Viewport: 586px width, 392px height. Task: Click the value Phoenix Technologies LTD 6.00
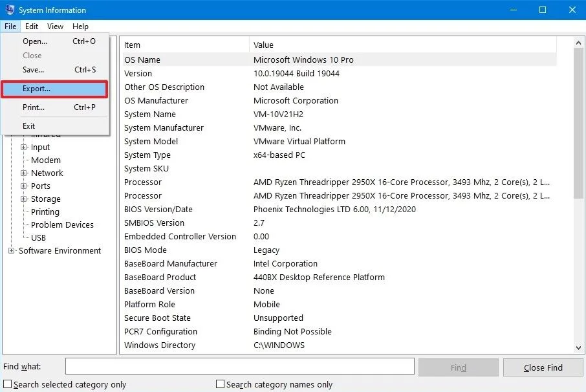click(x=311, y=210)
